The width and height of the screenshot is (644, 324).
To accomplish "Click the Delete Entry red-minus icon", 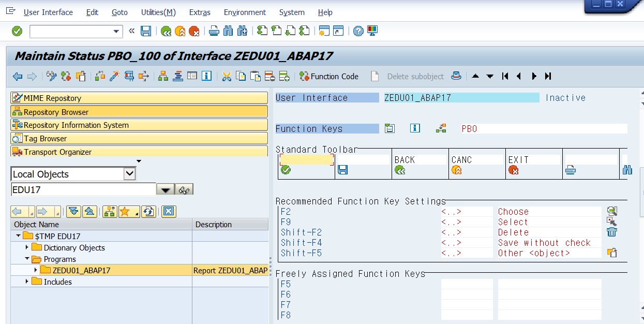I will [x=269, y=77].
